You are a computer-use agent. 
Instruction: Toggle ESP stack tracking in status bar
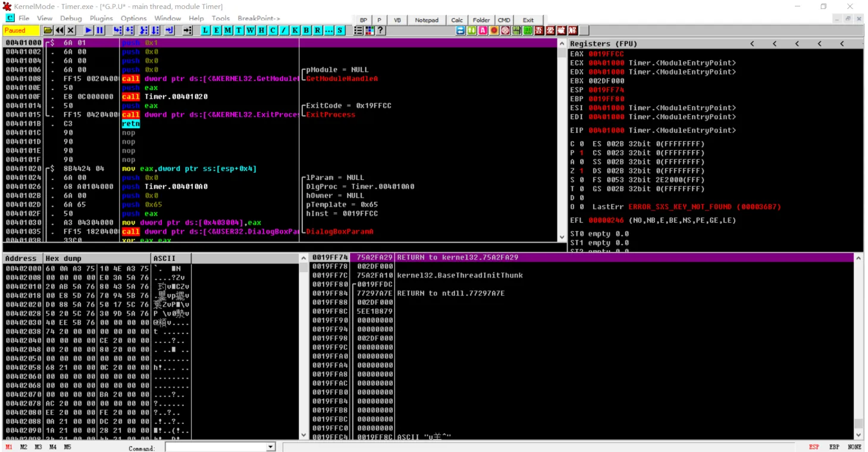click(x=813, y=447)
